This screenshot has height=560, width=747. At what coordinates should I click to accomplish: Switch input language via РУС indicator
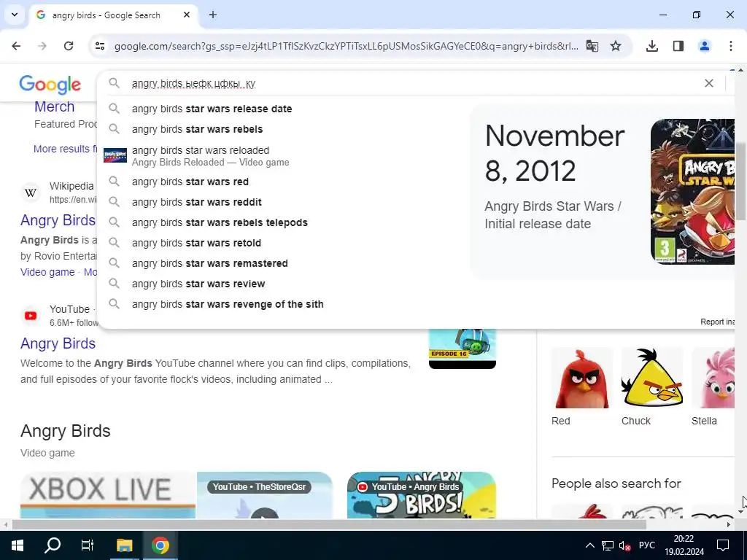[646, 545]
